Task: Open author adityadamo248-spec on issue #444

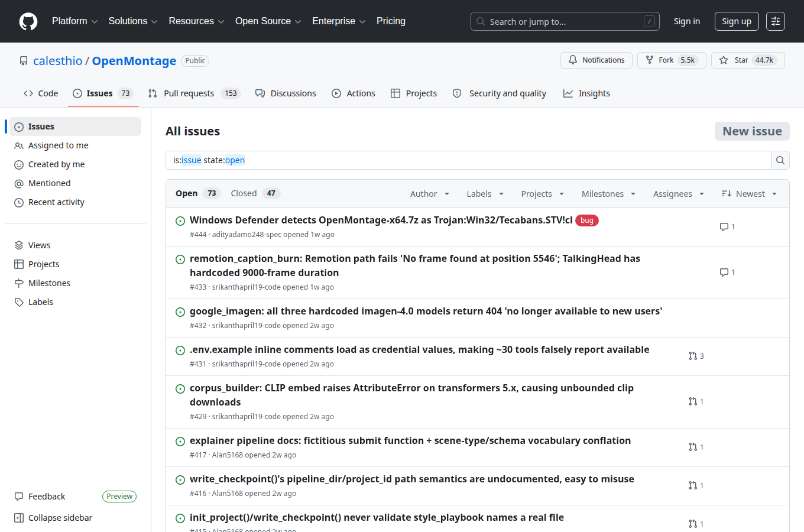Action: 247,235
